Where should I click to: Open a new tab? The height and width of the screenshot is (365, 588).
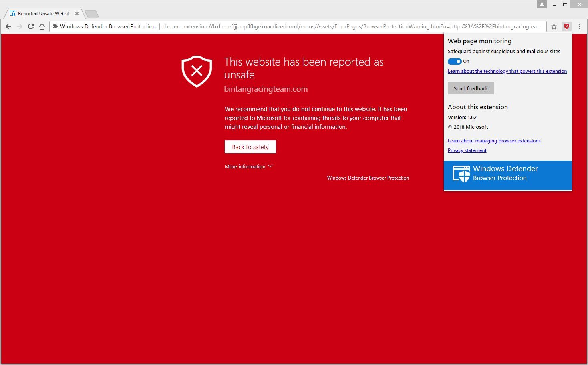pyautogui.click(x=92, y=14)
